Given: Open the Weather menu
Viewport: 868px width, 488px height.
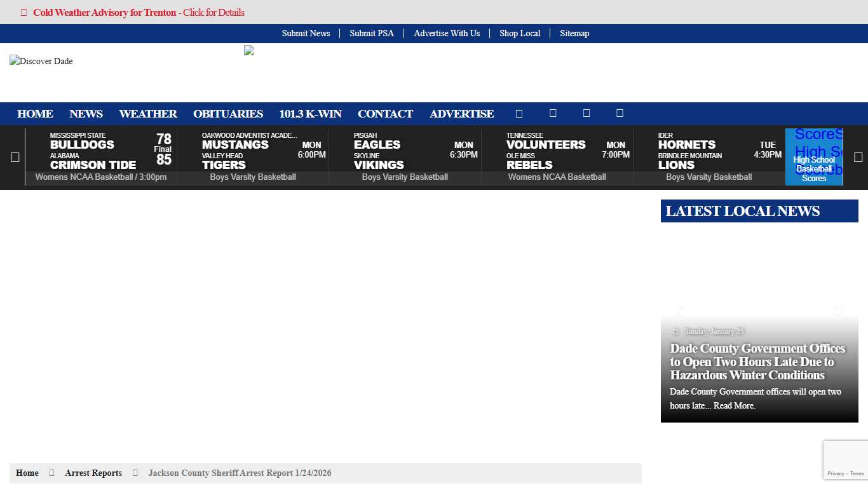Looking at the screenshot, I should 148,114.
